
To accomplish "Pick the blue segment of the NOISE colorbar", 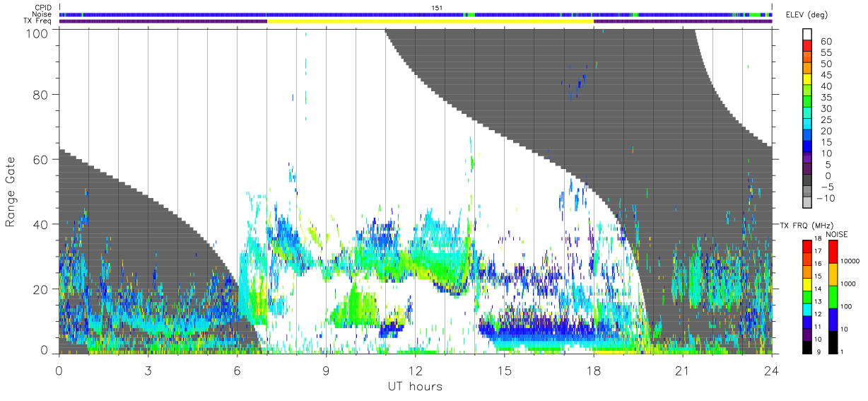I will tap(833, 320).
